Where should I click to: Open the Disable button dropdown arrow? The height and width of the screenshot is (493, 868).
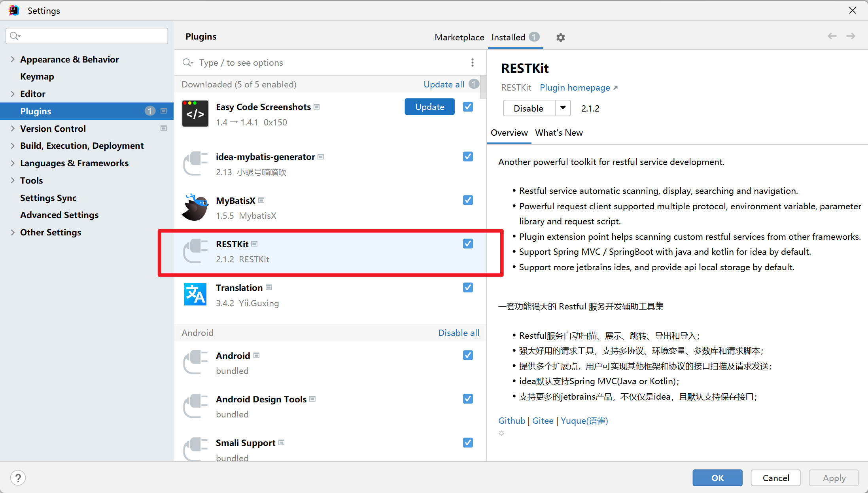(563, 108)
